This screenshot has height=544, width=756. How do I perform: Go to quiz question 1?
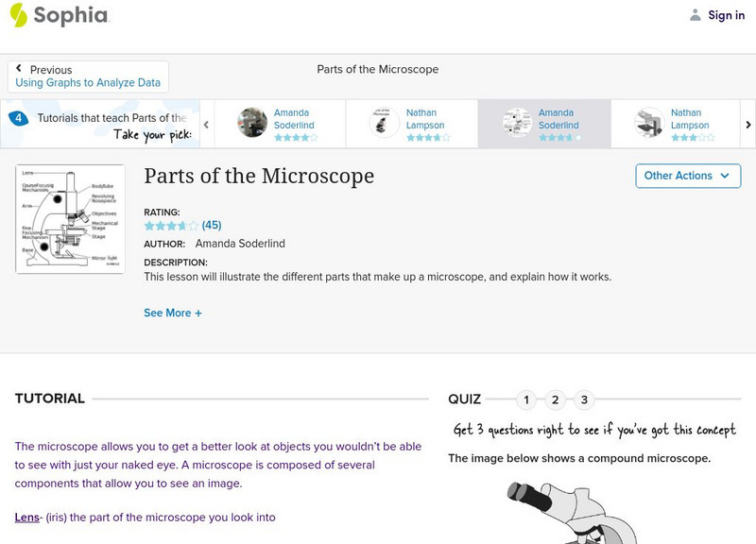(526, 399)
